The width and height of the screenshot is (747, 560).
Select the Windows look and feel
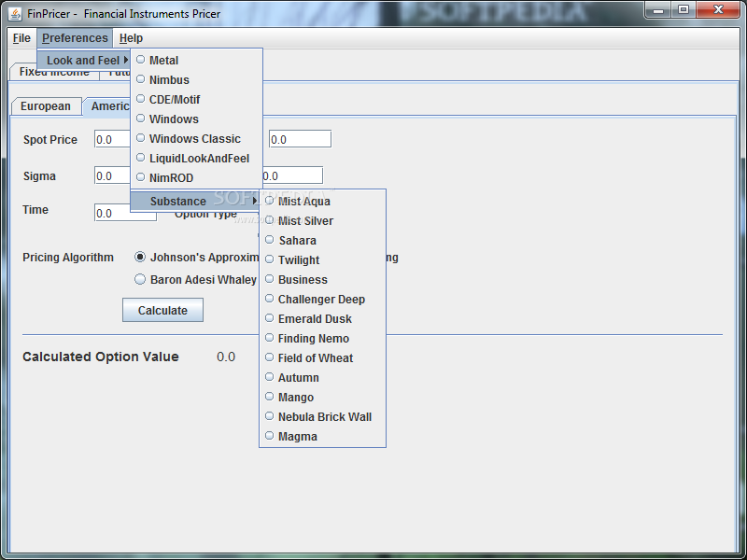click(196, 119)
